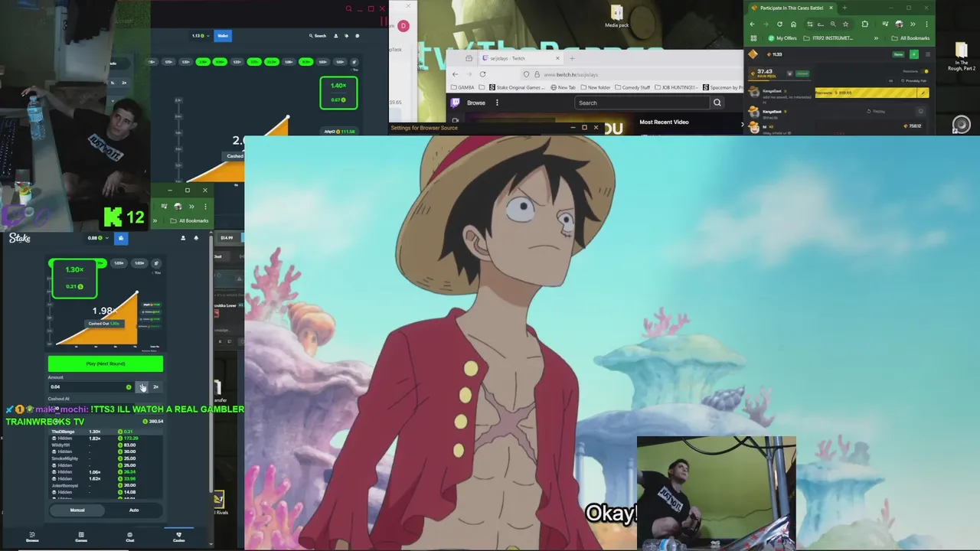Screen dimensions: 980x551
Task: Open the Comedy Stuff bookmark folder
Action: coord(632,87)
